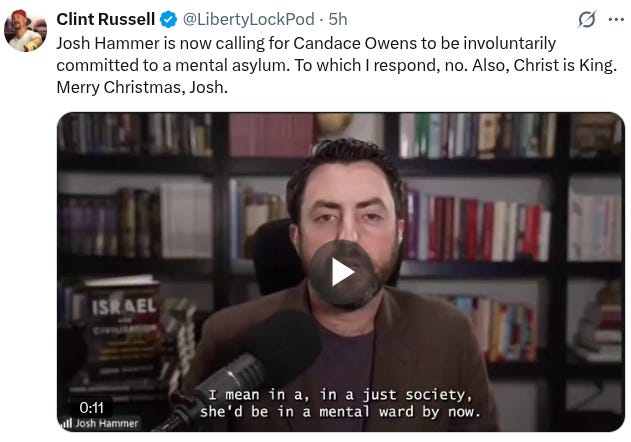
Task: Visit the @LibertyLockPod handle
Action: [x=249, y=19]
